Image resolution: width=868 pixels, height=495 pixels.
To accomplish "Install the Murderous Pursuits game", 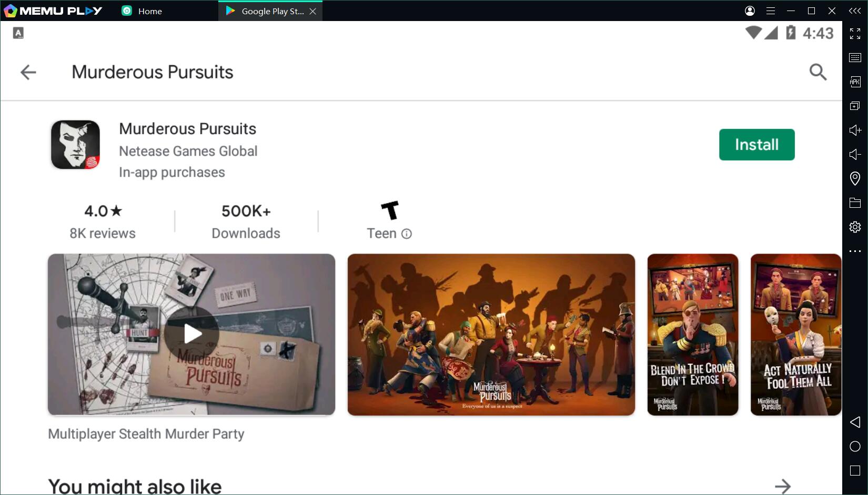I will click(x=756, y=145).
